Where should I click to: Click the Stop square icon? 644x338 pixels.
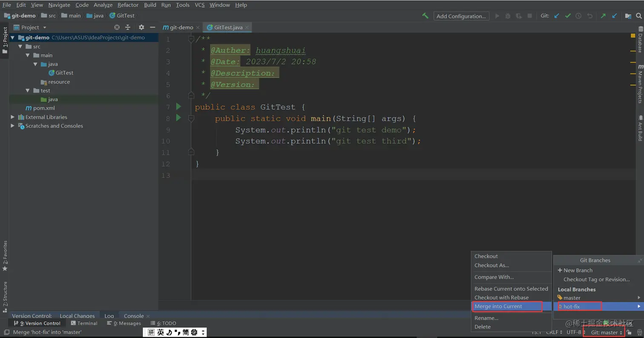coord(530,16)
